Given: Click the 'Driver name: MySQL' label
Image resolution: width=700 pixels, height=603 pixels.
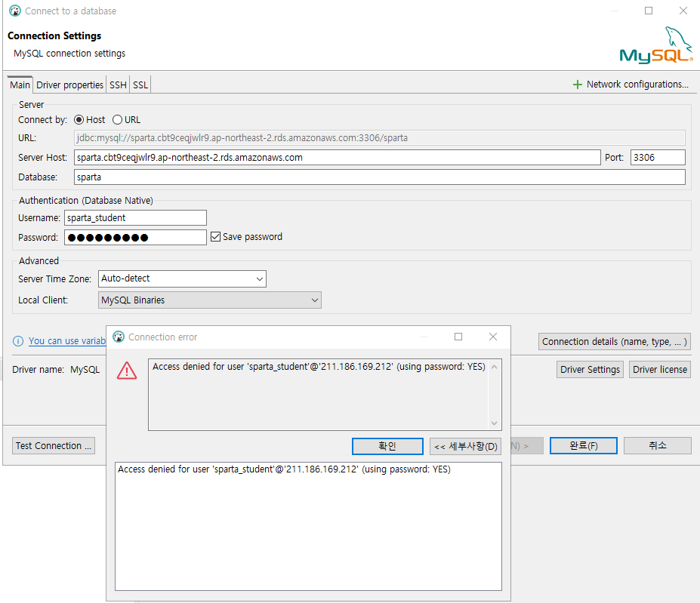Looking at the screenshot, I should (x=56, y=370).
